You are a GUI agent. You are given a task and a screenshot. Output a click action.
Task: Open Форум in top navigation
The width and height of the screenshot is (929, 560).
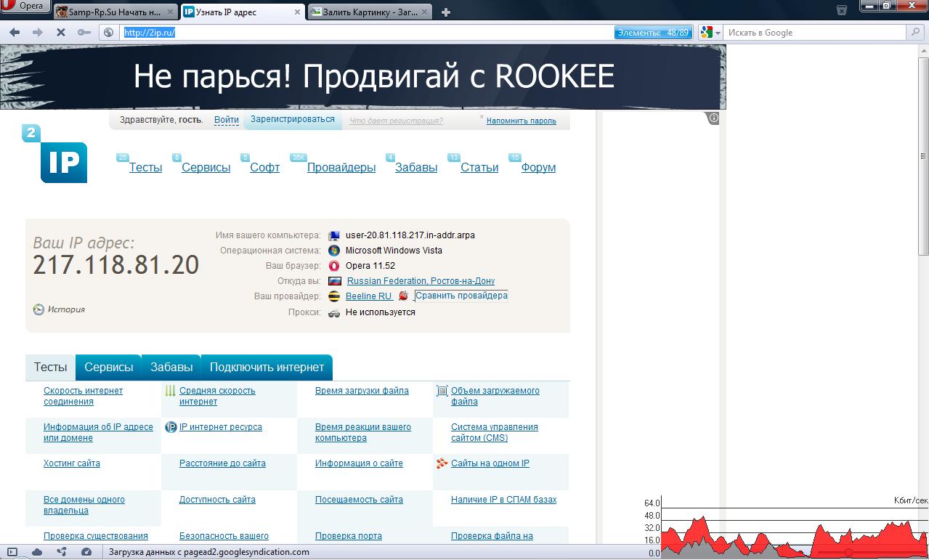(x=538, y=167)
